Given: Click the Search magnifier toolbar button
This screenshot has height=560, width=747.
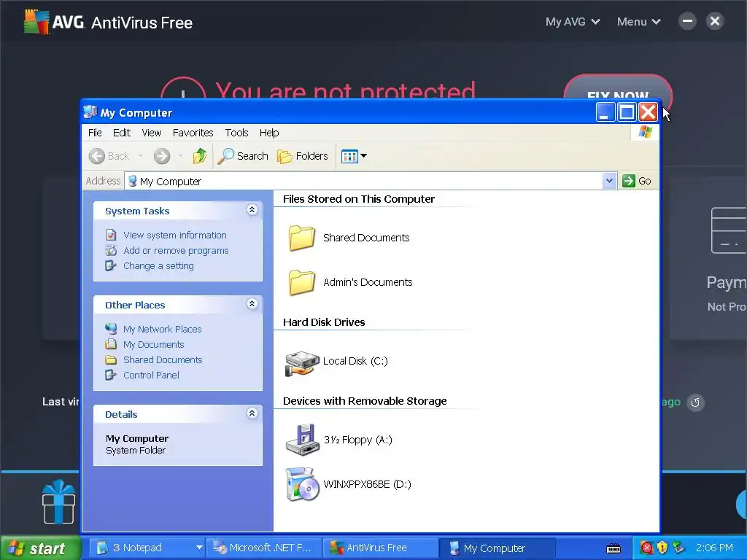Looking at the screenshot, I should (x=243, y=156).
